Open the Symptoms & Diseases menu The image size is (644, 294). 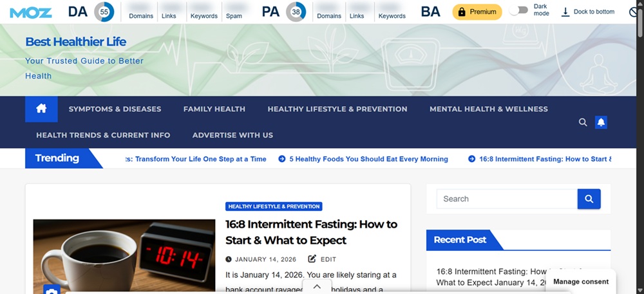pos(115,109)
